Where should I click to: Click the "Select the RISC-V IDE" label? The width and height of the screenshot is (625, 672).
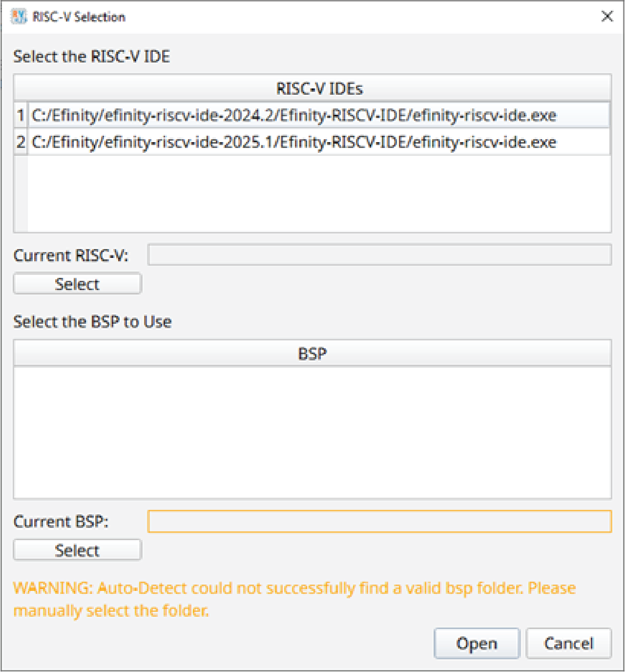(x=92, y=57)
